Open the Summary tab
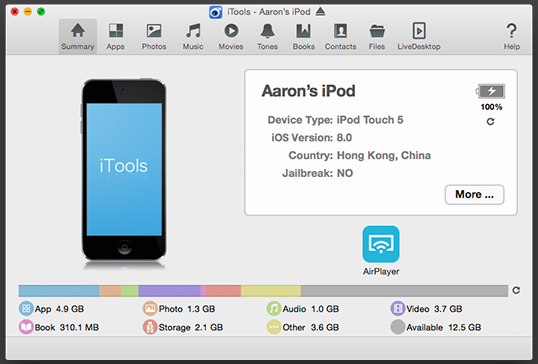 78,36
